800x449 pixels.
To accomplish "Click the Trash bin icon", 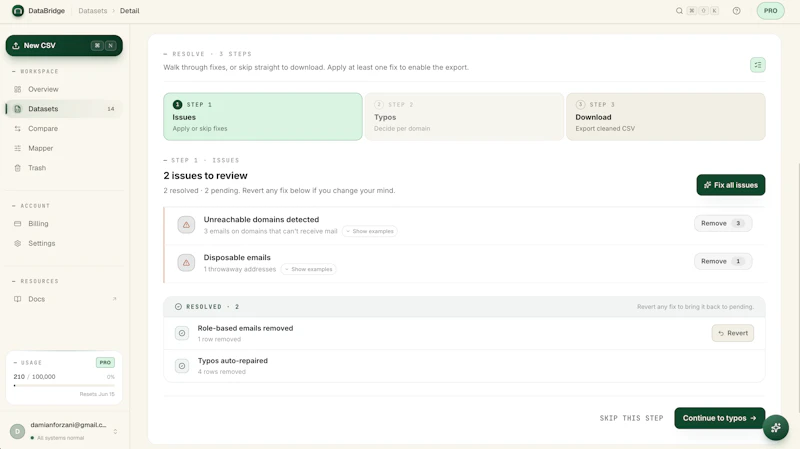I will 18,168.
